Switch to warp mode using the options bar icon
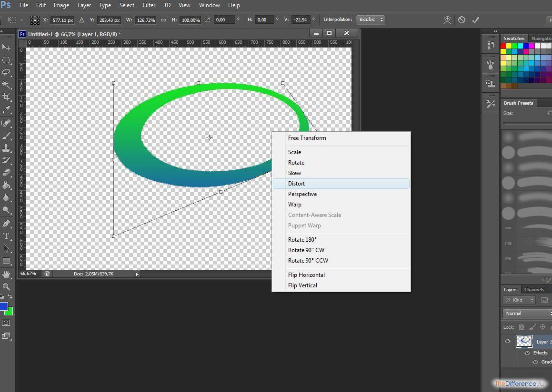Viewport: 552px width, 392px height. point(447,20)
